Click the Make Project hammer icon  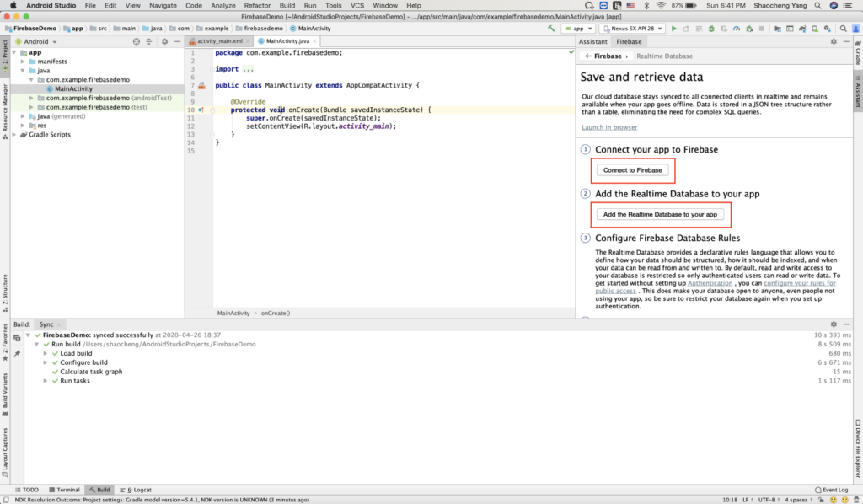coord(551,29)
